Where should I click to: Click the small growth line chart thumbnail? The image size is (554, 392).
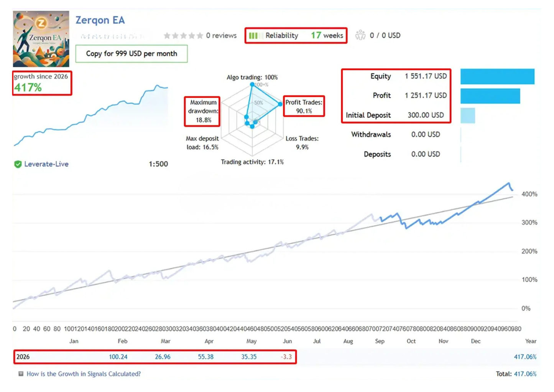91,115
